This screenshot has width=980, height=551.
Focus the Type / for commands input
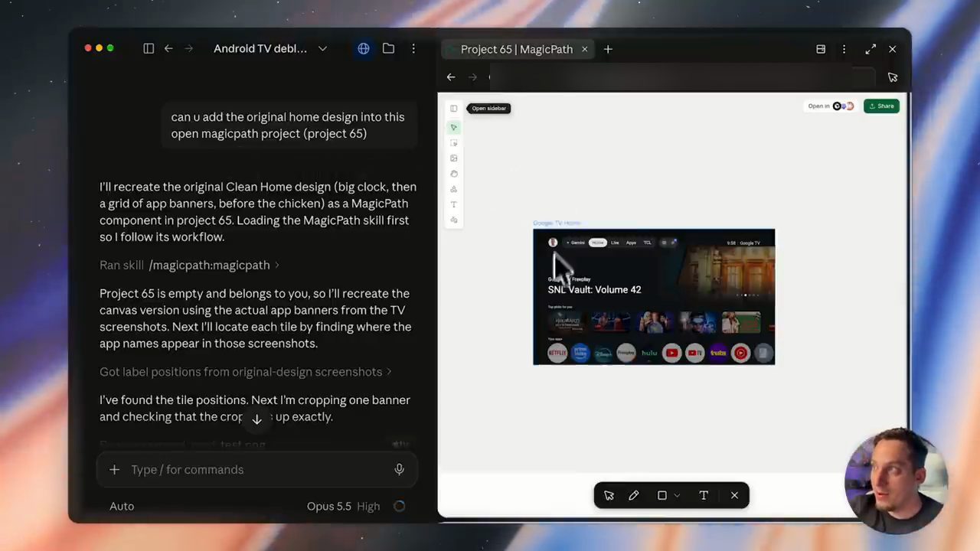[x=256, y=470]
